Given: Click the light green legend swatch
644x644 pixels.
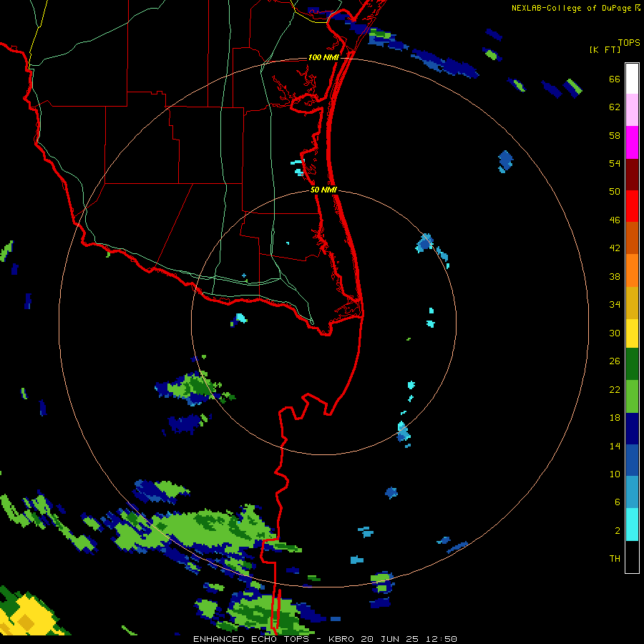Looking at the screenshot, I should coord(632,396).
